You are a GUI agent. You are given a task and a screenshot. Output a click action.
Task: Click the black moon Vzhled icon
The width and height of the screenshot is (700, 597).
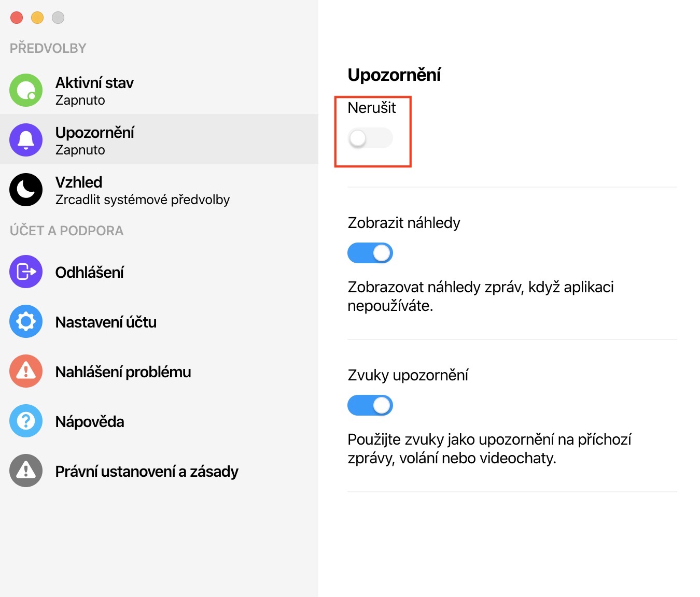26,190
